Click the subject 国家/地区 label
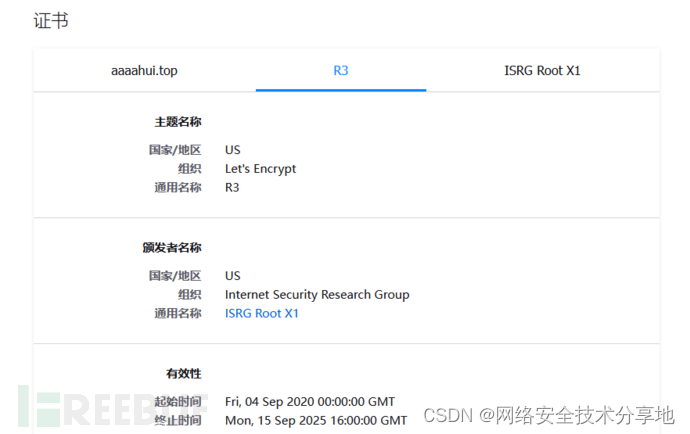690x434 pixels. pos(175,150)
